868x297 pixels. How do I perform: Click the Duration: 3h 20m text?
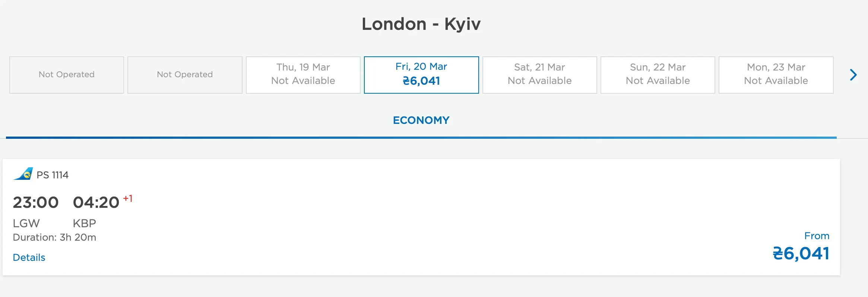tap(54, 237)
